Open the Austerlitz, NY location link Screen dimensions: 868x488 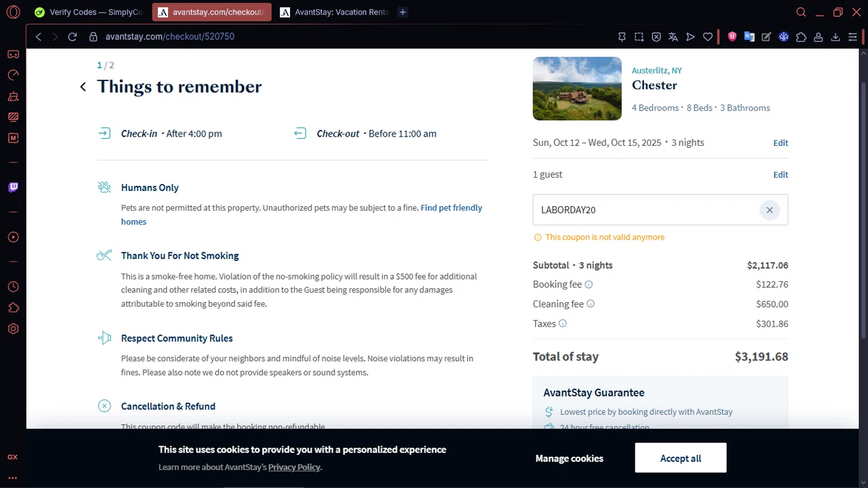[x=657, y=71]
